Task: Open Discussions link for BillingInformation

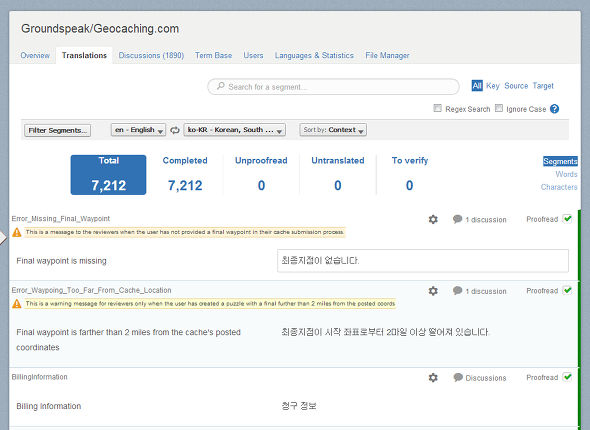Action: pos(486,378)
